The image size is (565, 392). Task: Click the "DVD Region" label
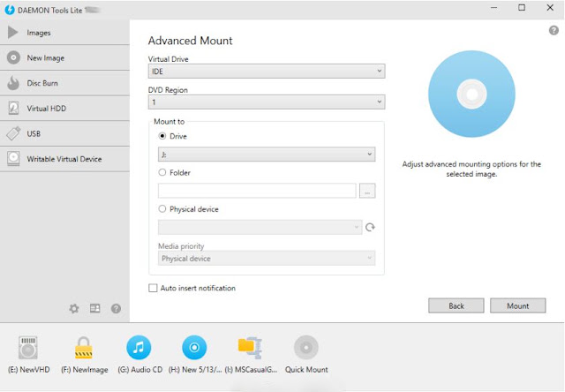point(168,90)
